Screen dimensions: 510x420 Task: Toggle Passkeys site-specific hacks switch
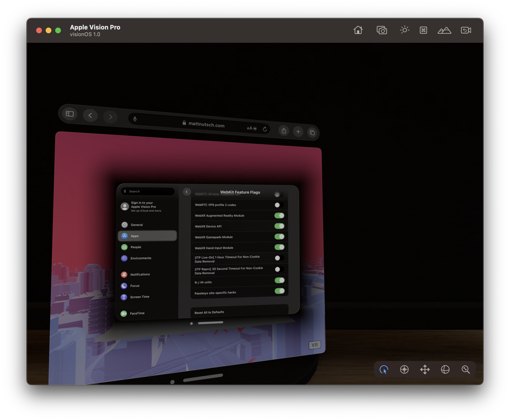[279, 291]
